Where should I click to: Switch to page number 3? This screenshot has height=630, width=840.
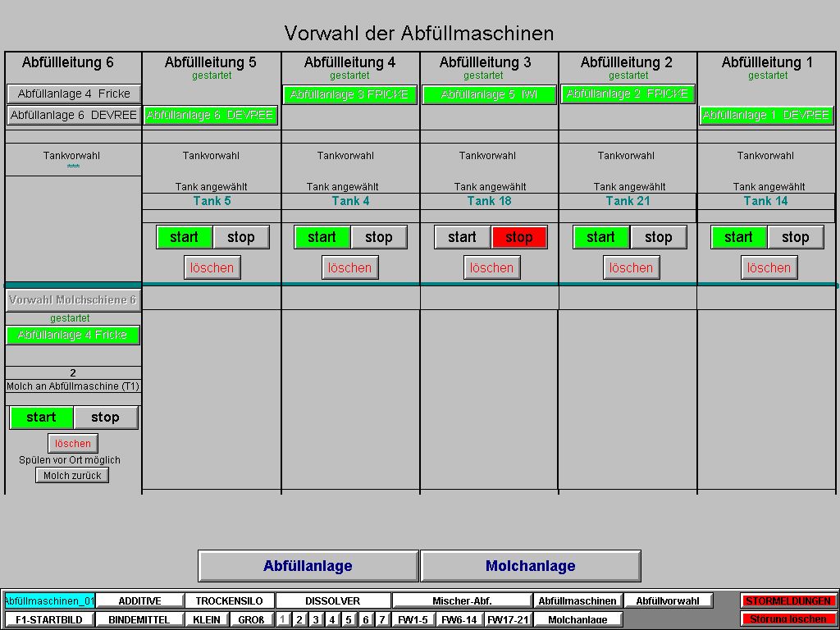[x=316, y=620]
